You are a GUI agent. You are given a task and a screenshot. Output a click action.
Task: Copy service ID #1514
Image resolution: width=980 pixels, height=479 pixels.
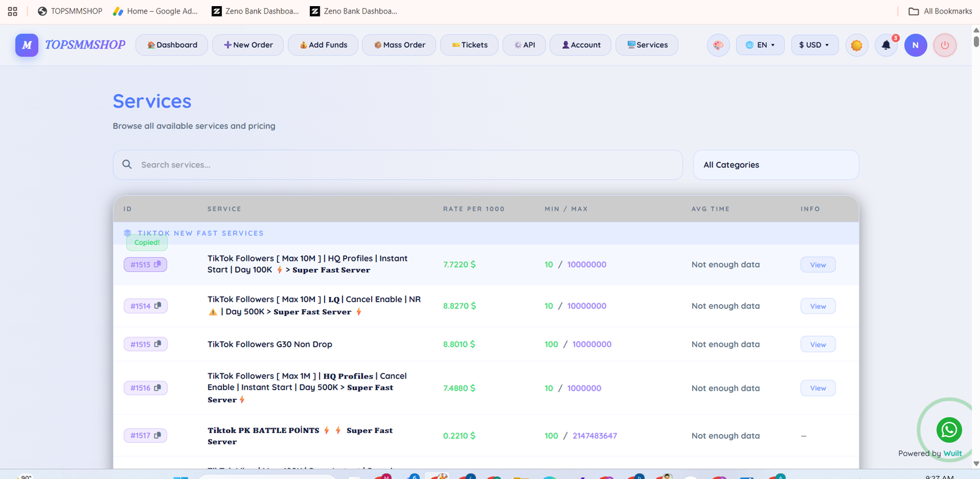[x=145, y=306]
